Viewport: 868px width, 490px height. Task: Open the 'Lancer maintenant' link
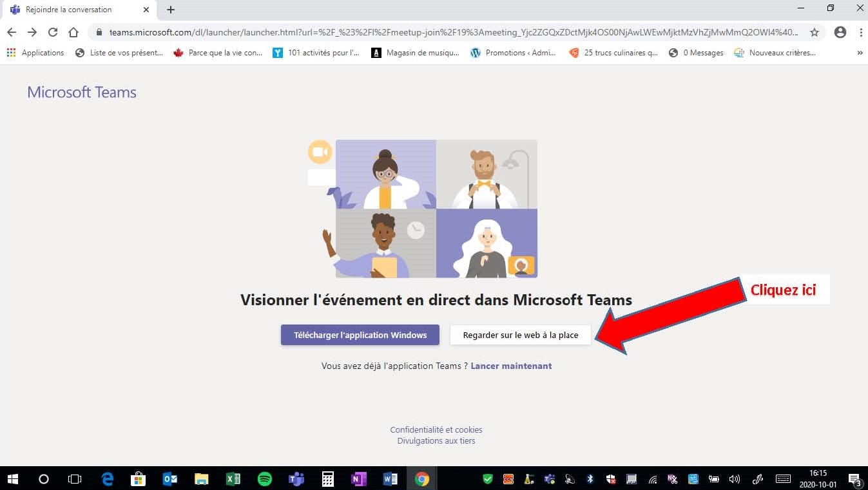tap(511, 366)
